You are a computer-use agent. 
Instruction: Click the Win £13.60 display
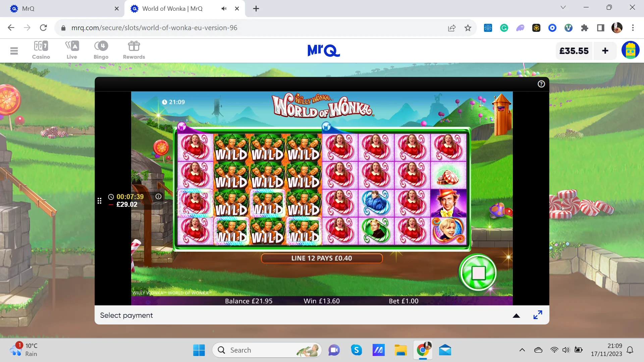point(322,301)
